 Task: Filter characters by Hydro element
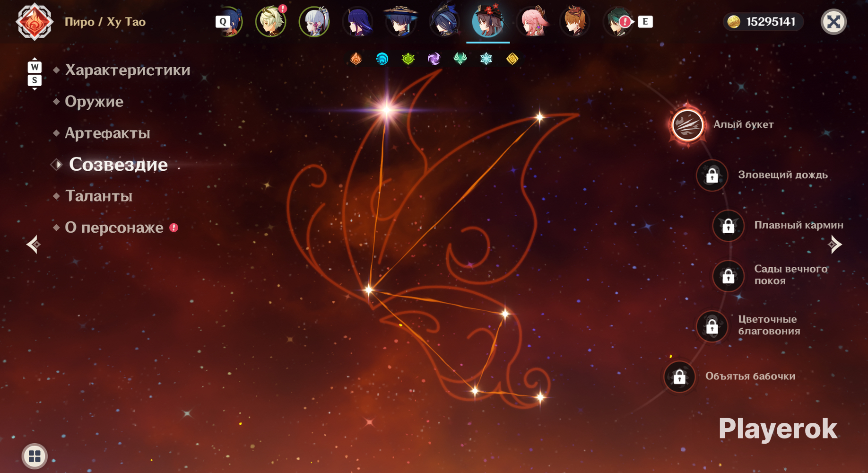click(x=382, y=59)
